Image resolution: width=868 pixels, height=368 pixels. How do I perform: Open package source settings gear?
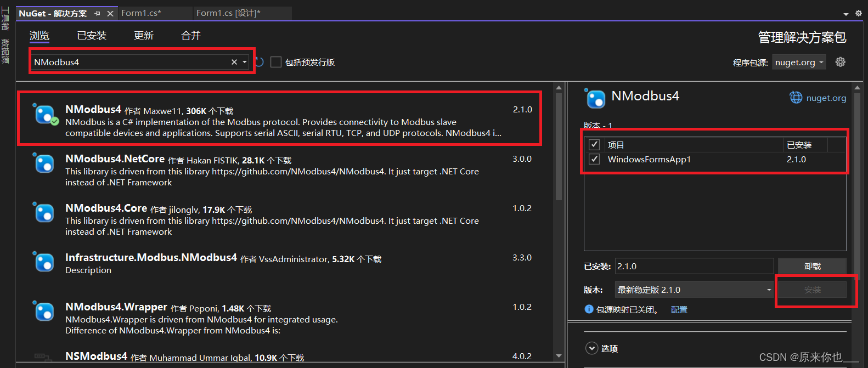[x=840, y=62]
